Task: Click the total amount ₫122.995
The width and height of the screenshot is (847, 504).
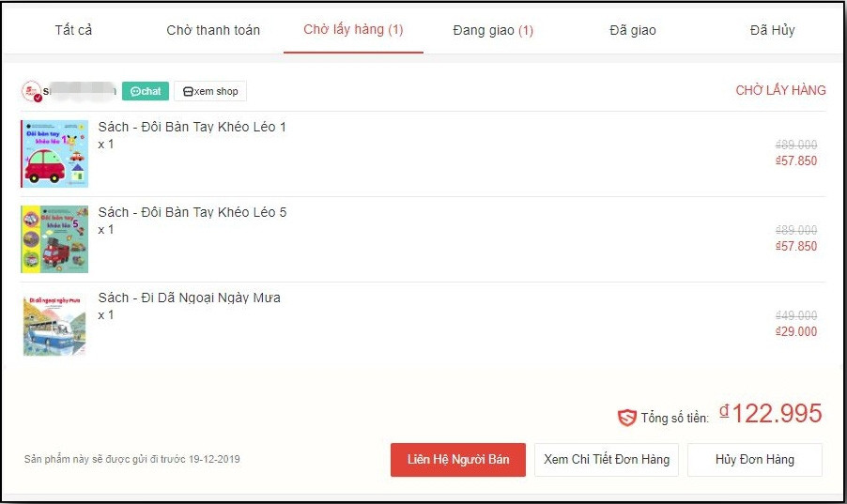Action: (770, 414)
